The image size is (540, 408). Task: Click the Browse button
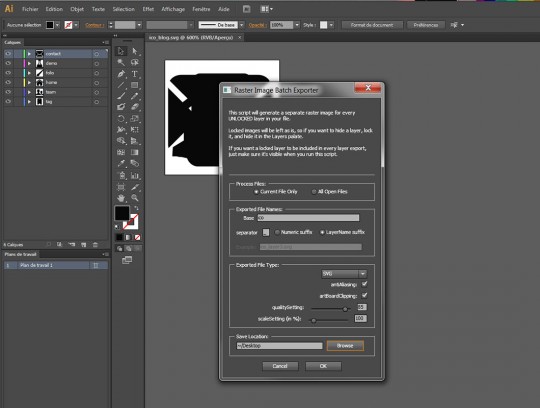tap(345, 346)
